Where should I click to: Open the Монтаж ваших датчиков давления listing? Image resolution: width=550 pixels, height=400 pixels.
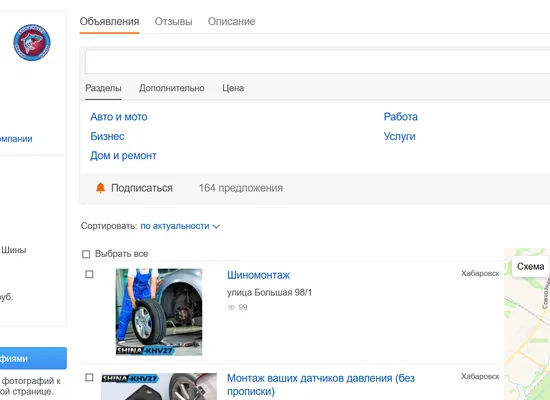(x=321, y=385)
